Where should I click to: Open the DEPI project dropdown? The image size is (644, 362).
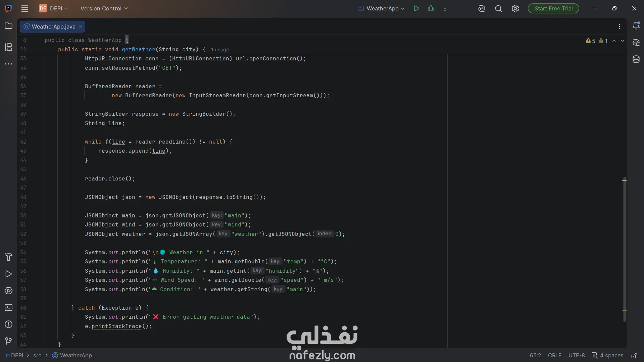click(54, 8)
